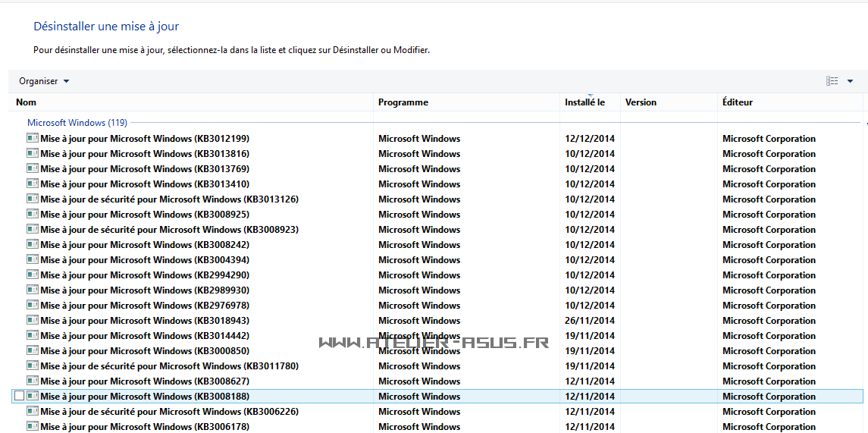
Task: Sort updates by Éditeur column
Action: click(x=738, y=102)
